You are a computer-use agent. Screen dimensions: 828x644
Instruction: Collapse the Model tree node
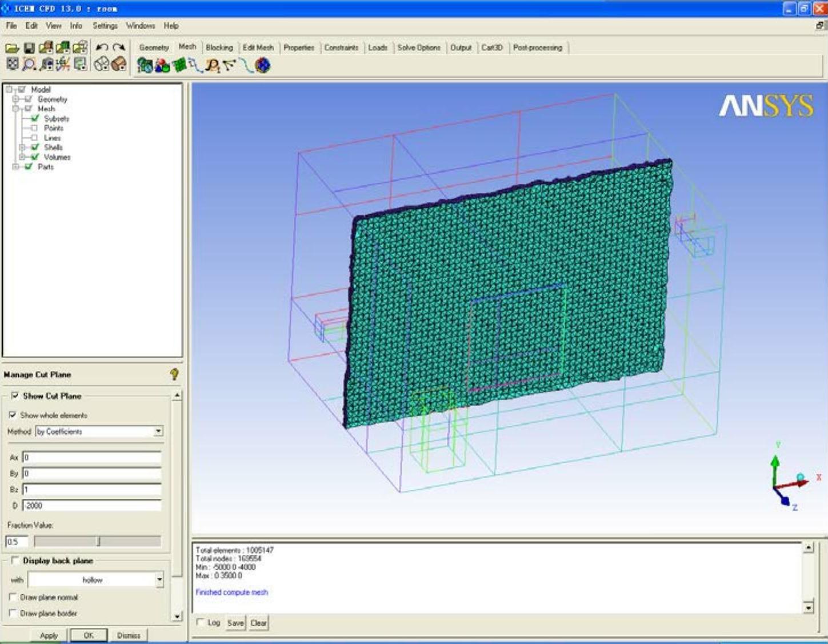9,89
